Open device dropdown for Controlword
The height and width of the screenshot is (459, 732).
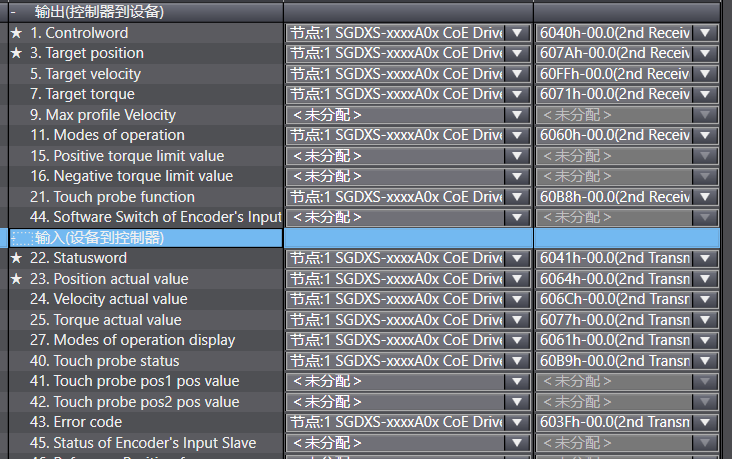pos(517,33)
